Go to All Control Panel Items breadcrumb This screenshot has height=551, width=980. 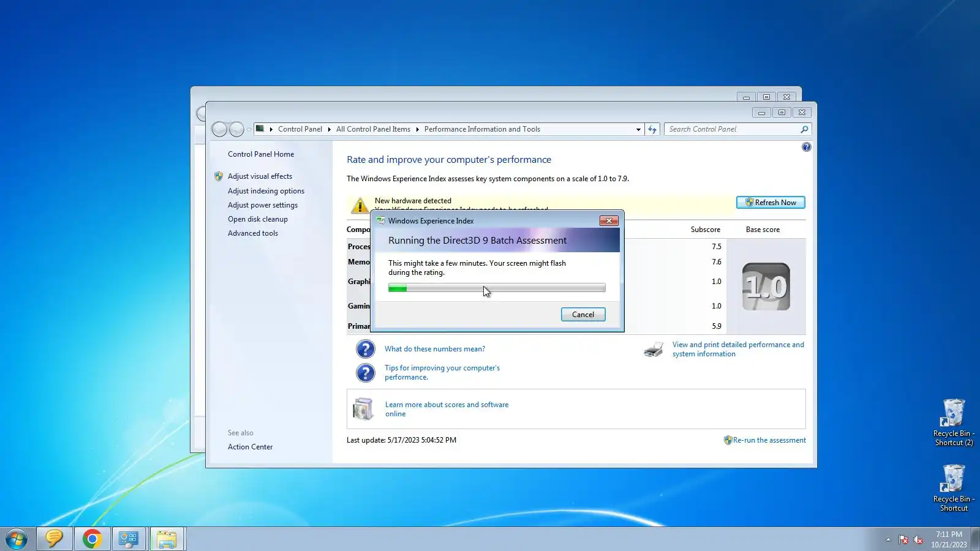click(373, 129)
